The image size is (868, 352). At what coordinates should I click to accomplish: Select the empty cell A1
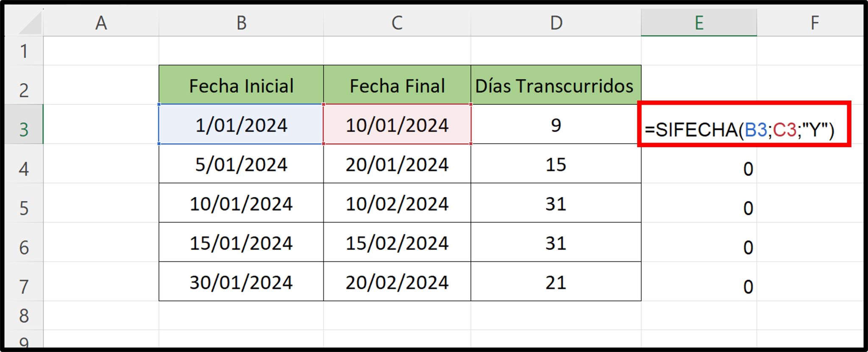tap(100, 51)
